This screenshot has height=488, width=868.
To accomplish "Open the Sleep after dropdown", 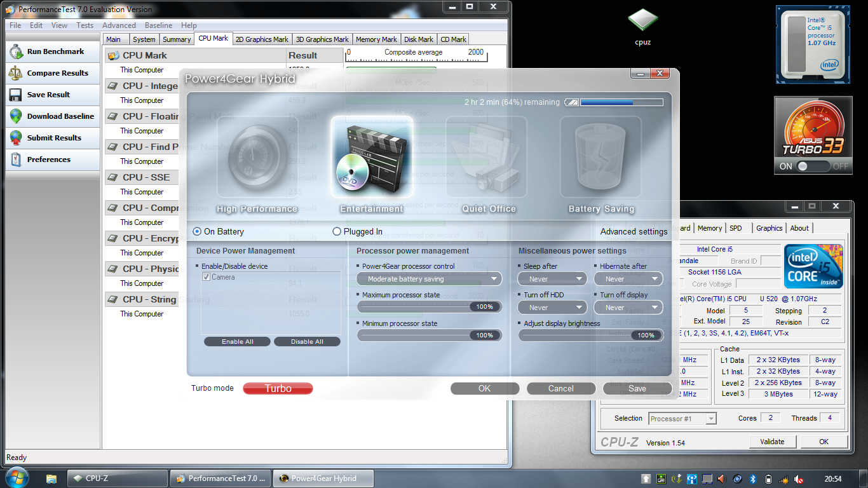I will coord(553,279).
